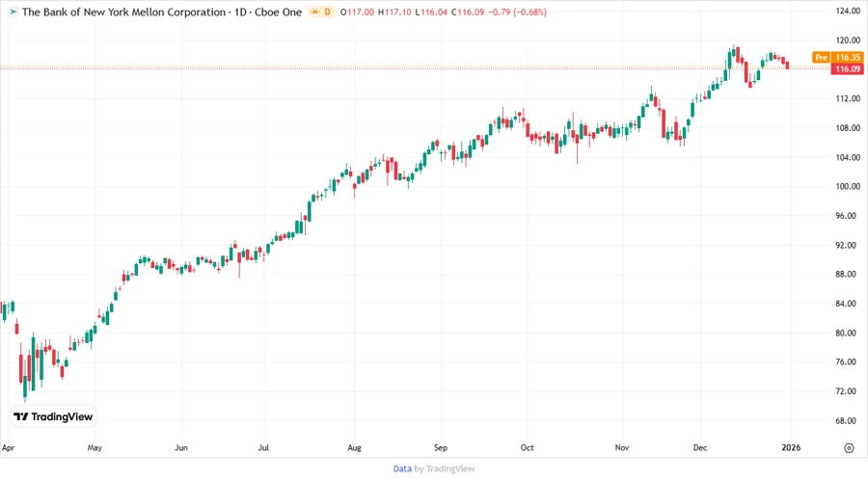Click the 1D interval label
This screenshot has width=868, height=480.
tap(240, 12)
